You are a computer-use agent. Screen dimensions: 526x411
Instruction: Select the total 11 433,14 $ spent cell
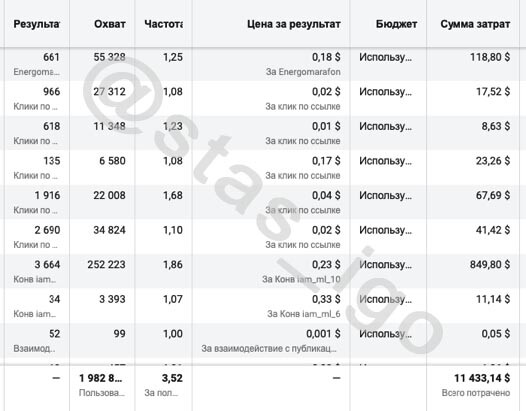pyautogui.click(x=482, y=378)
